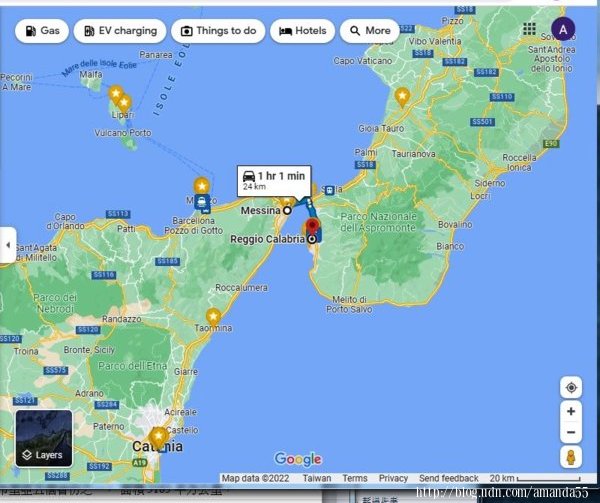Click the Send feedback footer link
Image resolution: width=600 pixels, height=503 pixels.
pyautogui.click(x=448, y=479)
